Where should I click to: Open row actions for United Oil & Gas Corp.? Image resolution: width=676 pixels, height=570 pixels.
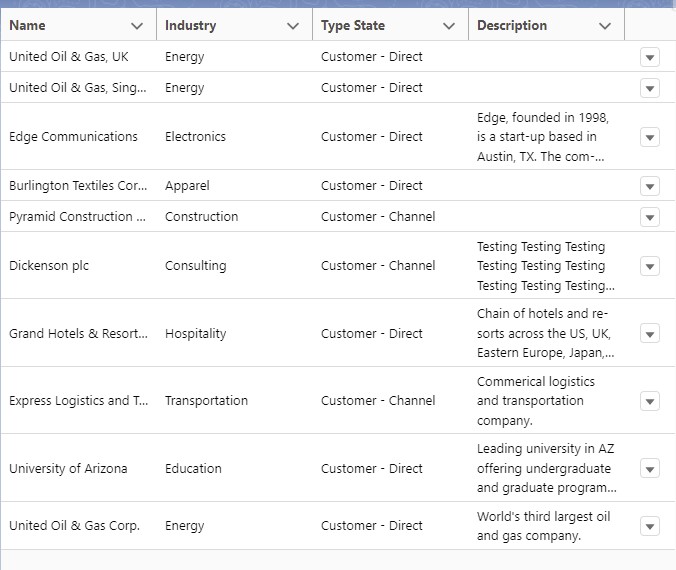pyautogui.click(x=650, y=526)
